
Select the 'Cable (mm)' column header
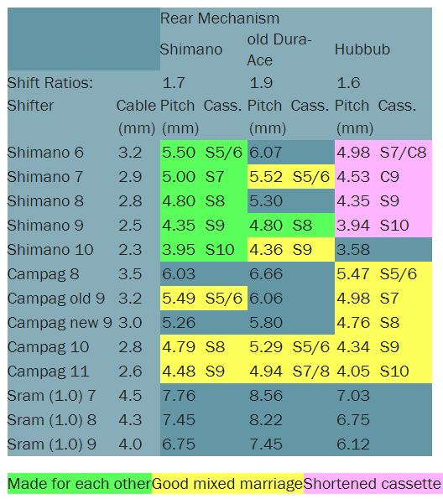click(137, 117)
